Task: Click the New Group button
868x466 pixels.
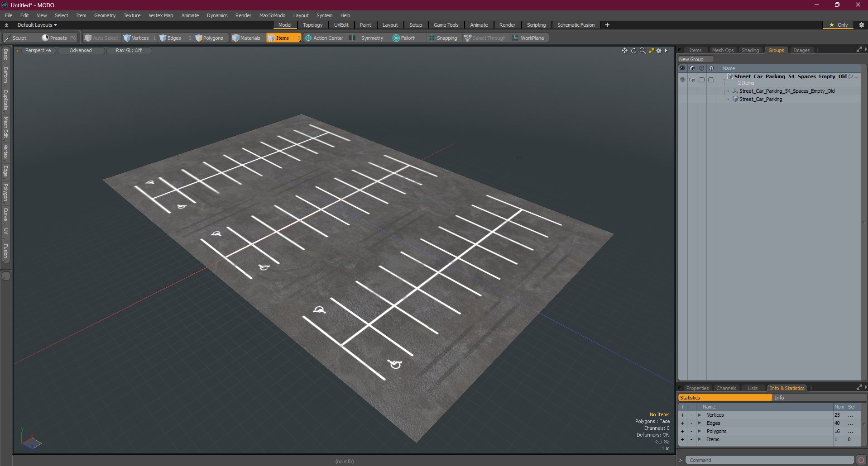Action: tap(695, 59)
